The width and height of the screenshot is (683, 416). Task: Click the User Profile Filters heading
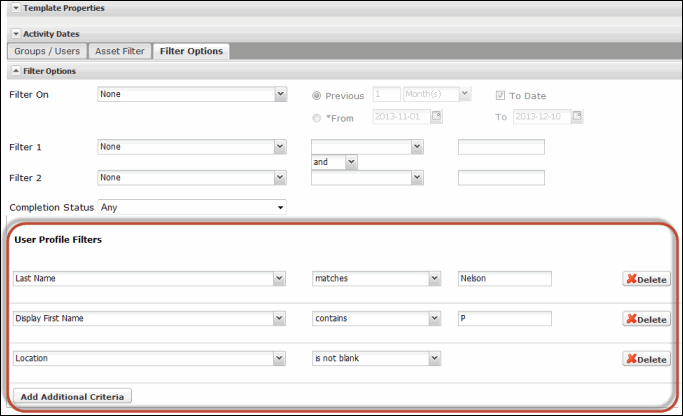tap(58, 240)
